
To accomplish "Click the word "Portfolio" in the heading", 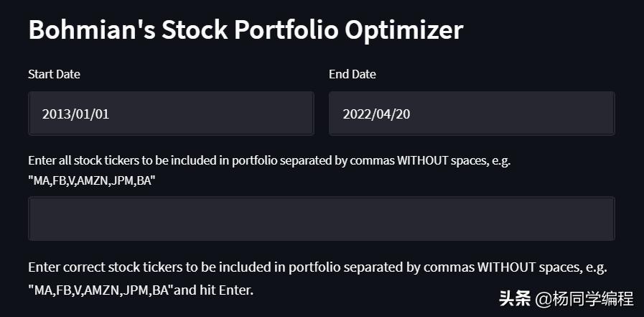I will tap(286, 30).
